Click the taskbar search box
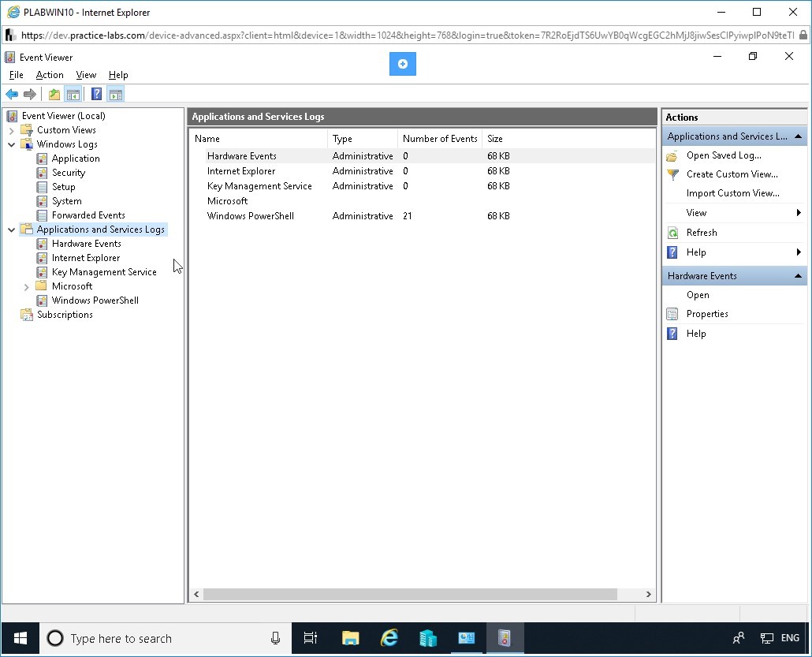The height and width of the screenshot is (657, 812). [x=166, y=638]
